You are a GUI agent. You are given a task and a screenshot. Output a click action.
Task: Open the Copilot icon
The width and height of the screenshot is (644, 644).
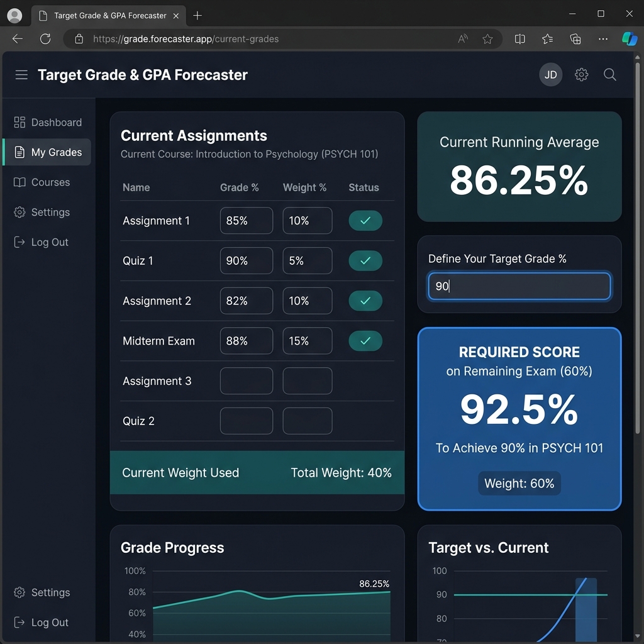629,39
